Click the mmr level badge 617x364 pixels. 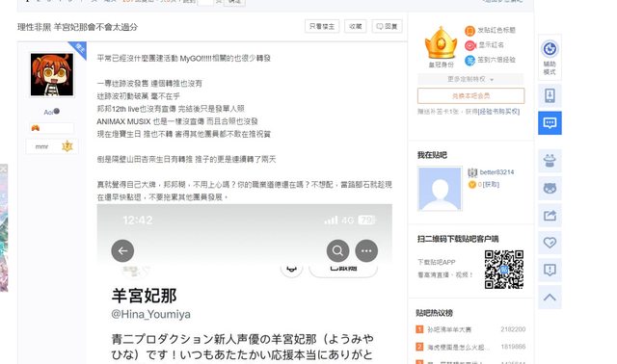click(52, 146)
